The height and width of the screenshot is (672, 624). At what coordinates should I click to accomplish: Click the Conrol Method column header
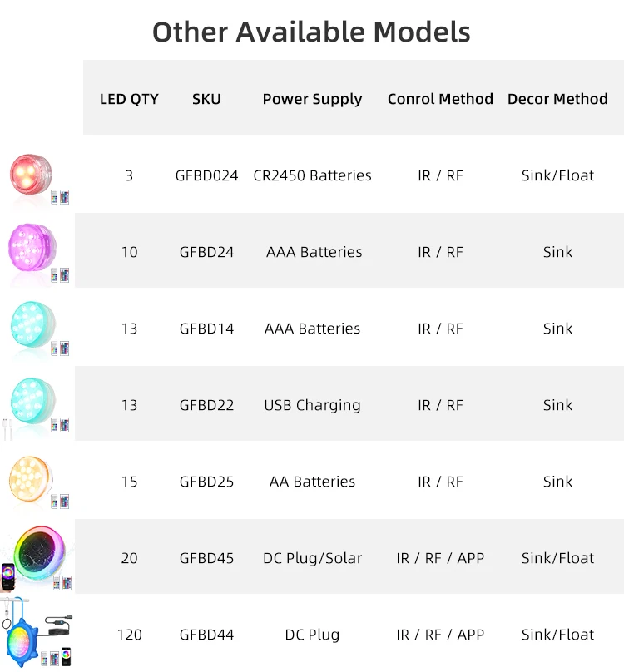(440, 99)
